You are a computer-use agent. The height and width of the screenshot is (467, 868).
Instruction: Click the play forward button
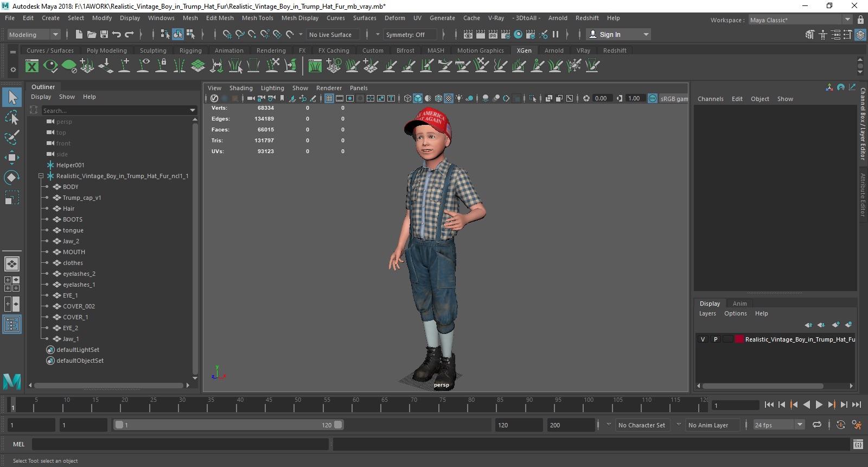point(819,405)
